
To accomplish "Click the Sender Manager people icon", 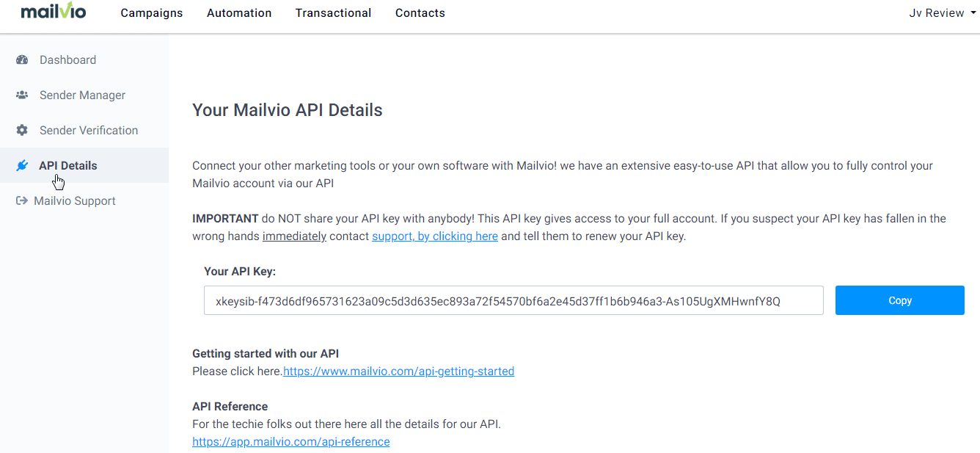I will 22,95.
